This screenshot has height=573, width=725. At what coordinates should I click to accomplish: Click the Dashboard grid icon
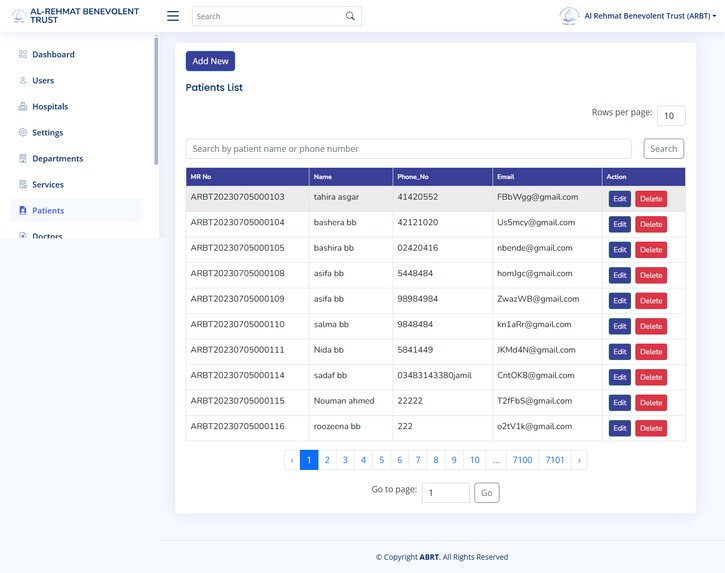(x=23, y=54)
